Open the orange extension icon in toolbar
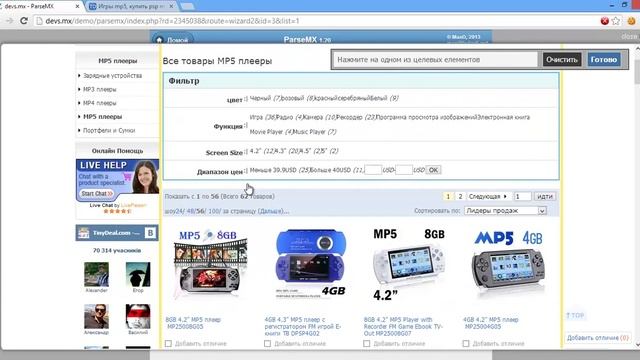The image size is (640, 360). point(631,21)
